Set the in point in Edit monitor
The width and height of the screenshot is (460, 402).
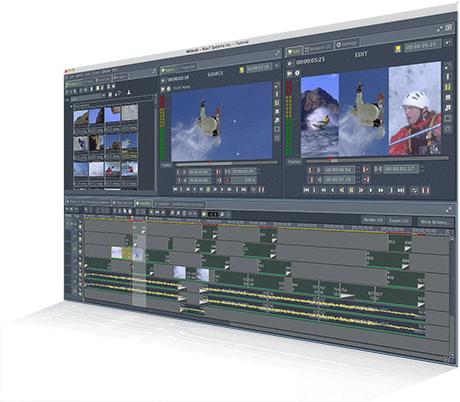pyautogui.click(x=311, y=170)
